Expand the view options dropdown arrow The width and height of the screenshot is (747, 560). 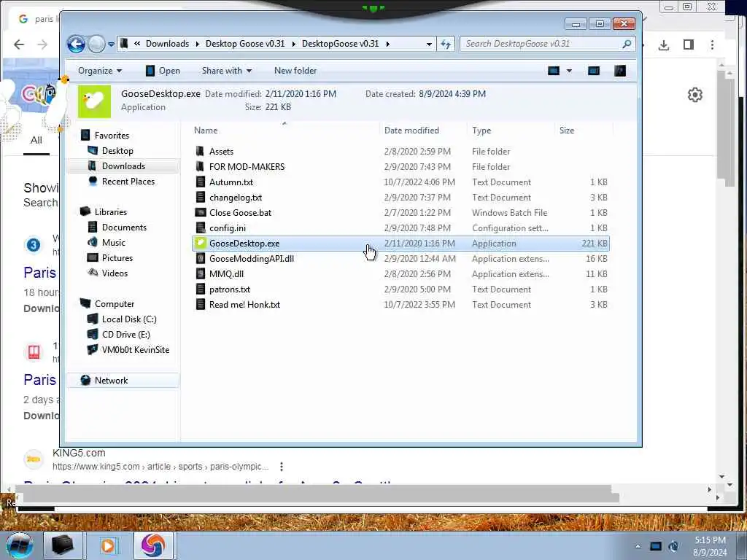point(569,71)
